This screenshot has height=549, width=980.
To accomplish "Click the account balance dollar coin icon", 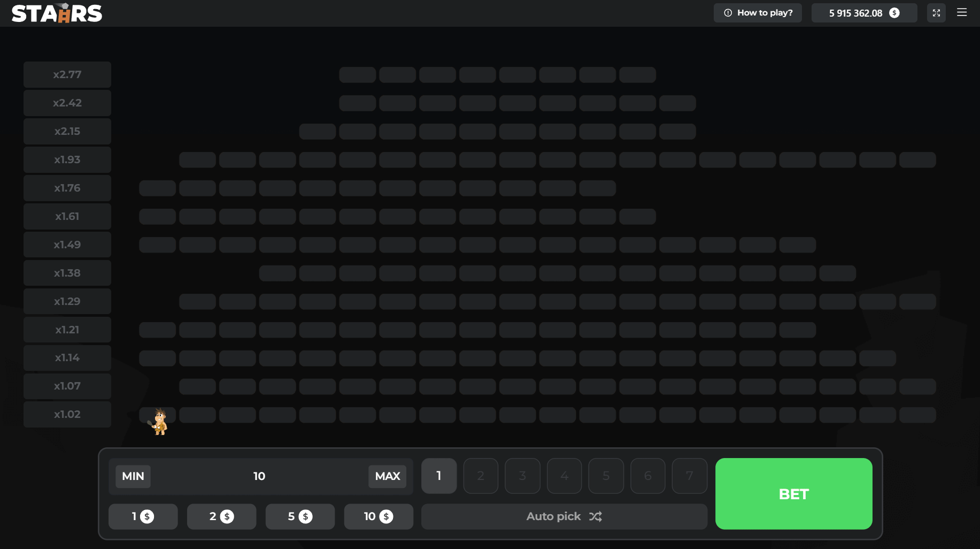I will 894,13.
